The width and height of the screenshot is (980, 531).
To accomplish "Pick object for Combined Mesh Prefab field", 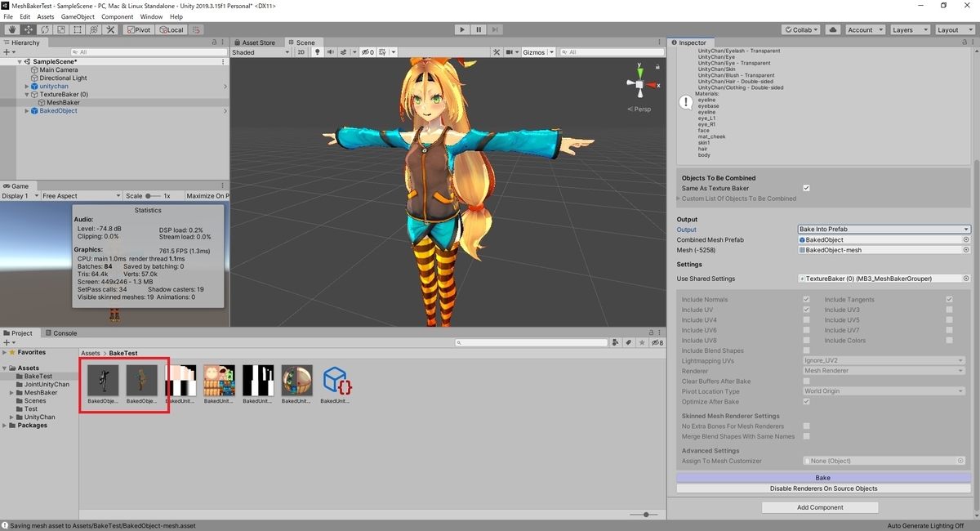I will point(965,240).
